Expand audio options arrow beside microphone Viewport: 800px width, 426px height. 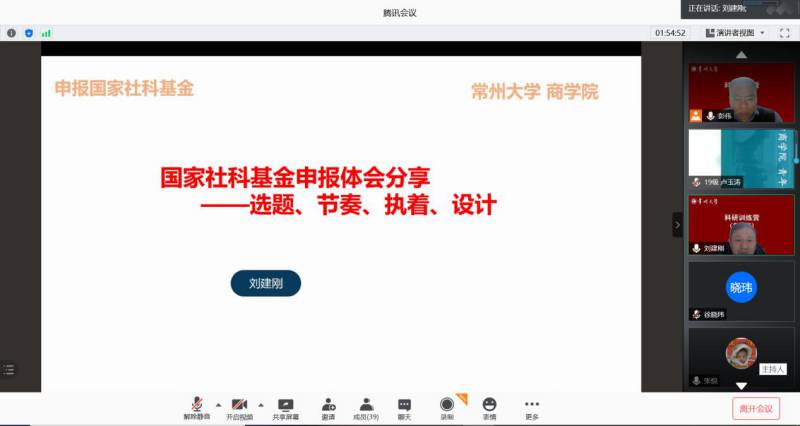pyautogui.click(x=218, y=405)
